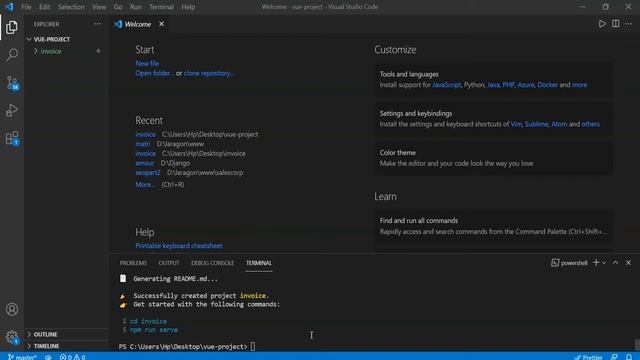Open recent matri project

tap(143, 144)
